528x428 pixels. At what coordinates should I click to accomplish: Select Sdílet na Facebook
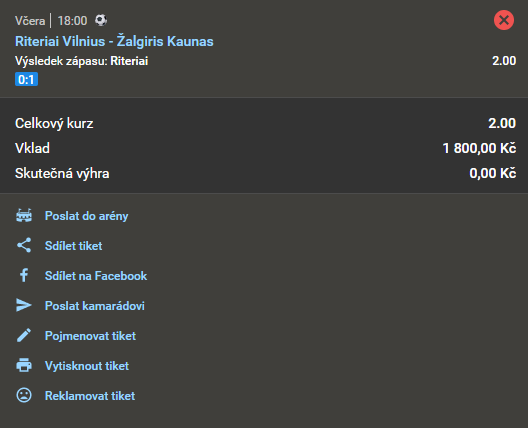96,276
